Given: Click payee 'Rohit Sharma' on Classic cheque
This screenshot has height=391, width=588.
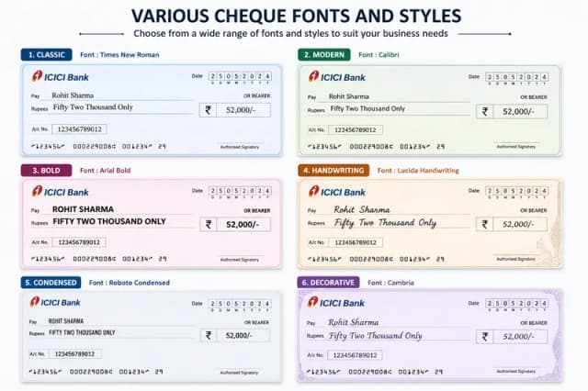Looking at the screenshot, I should click(x=73, y=95).
